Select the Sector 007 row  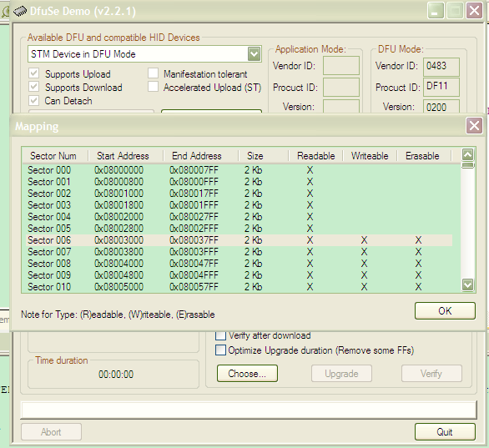click(239, 252)
